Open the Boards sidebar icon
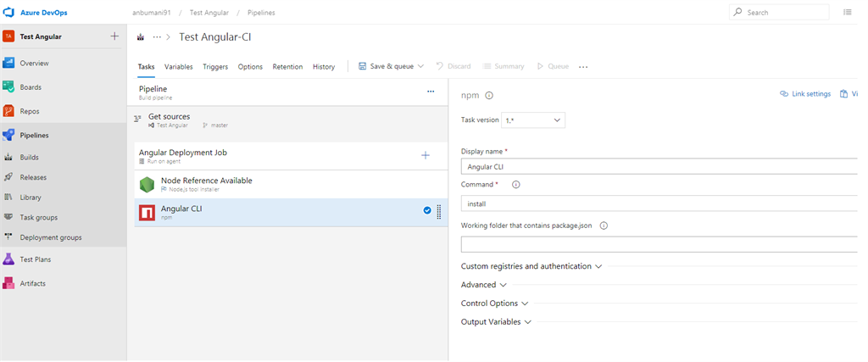Image resolution: width=868 pixels, height=362 pixels. [x=8, y=87]
